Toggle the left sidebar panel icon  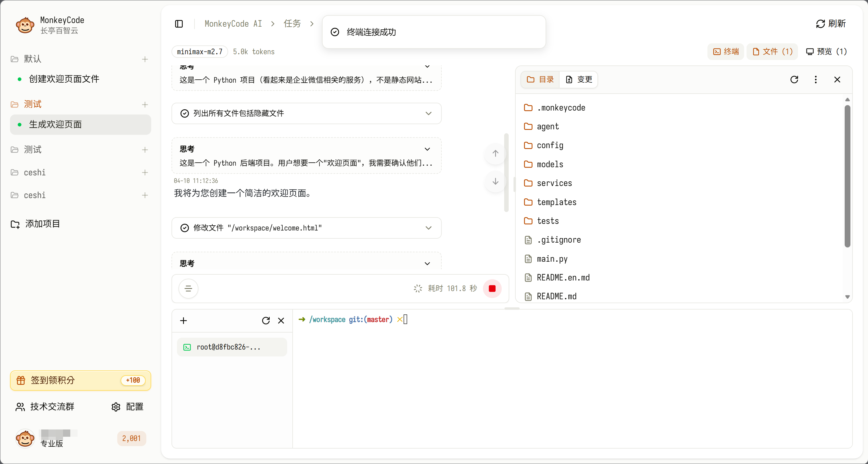[179, 24]
